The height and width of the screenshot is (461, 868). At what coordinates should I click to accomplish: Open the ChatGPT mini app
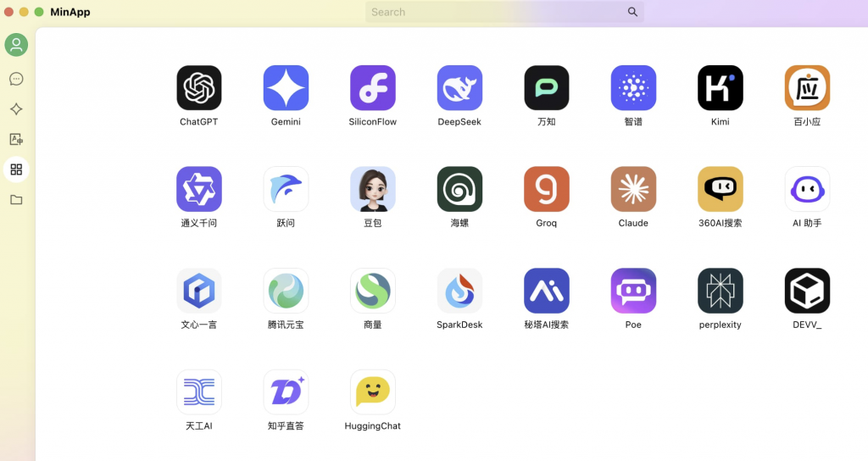click(x=198, y=88)
